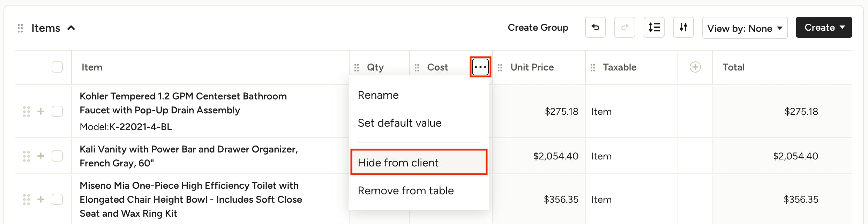The height and width of the screenshot is (224, 868).
Task: Toggle the select-all header checkbox
Action: coord(57,67)
